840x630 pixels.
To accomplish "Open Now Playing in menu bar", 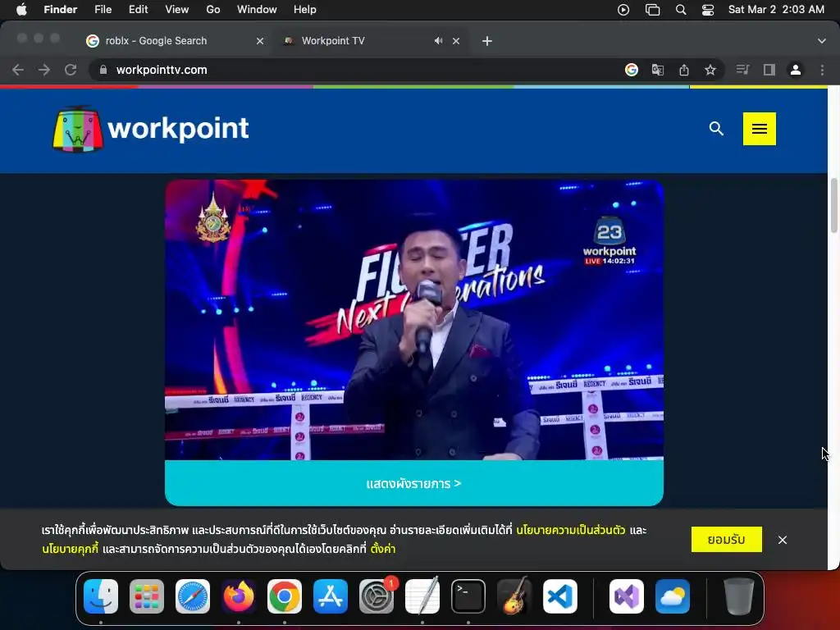I will click(623, 10).
